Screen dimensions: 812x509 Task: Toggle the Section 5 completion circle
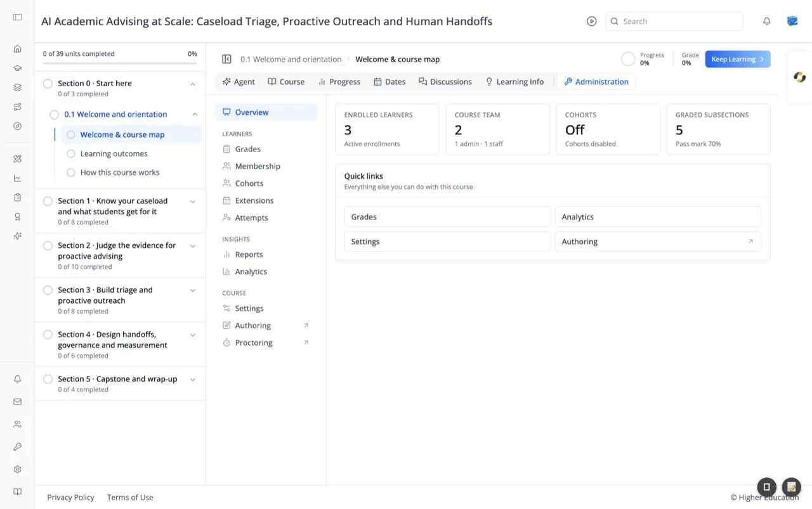click(48, 380)
